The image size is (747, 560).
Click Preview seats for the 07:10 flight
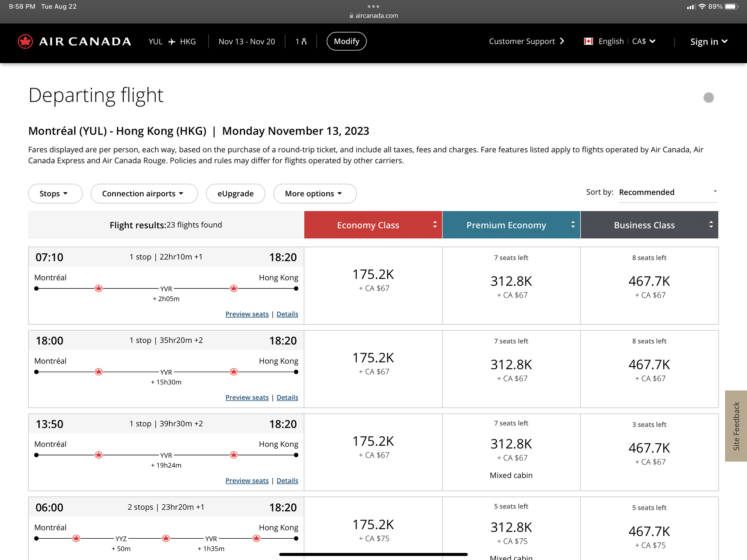pyautogui.click(x=247, y=314)
